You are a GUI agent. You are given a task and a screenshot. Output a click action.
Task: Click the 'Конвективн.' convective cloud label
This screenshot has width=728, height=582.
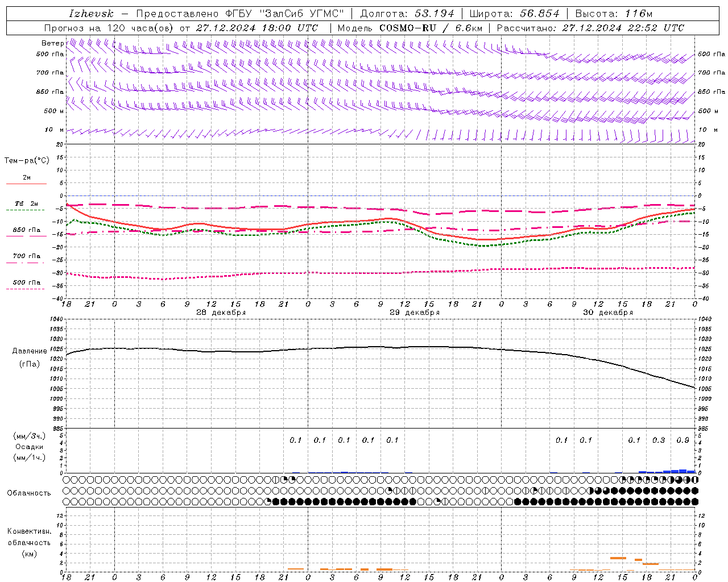[29, 531]
